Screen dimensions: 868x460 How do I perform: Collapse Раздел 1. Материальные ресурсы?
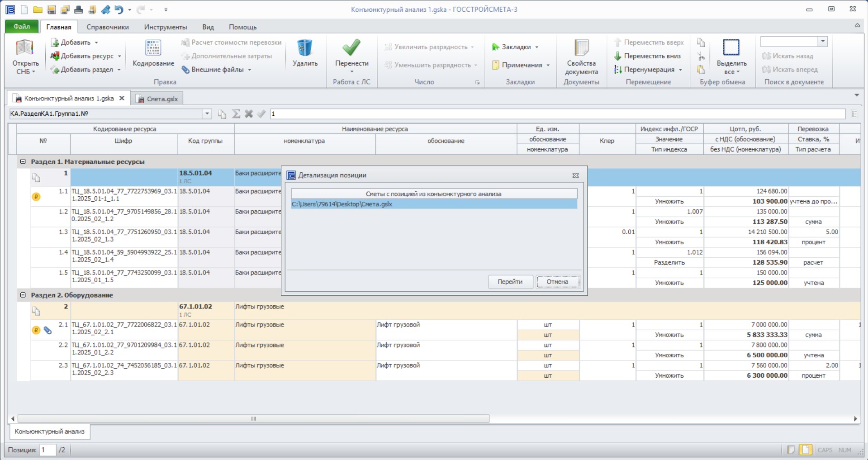(x=23, y=161)
